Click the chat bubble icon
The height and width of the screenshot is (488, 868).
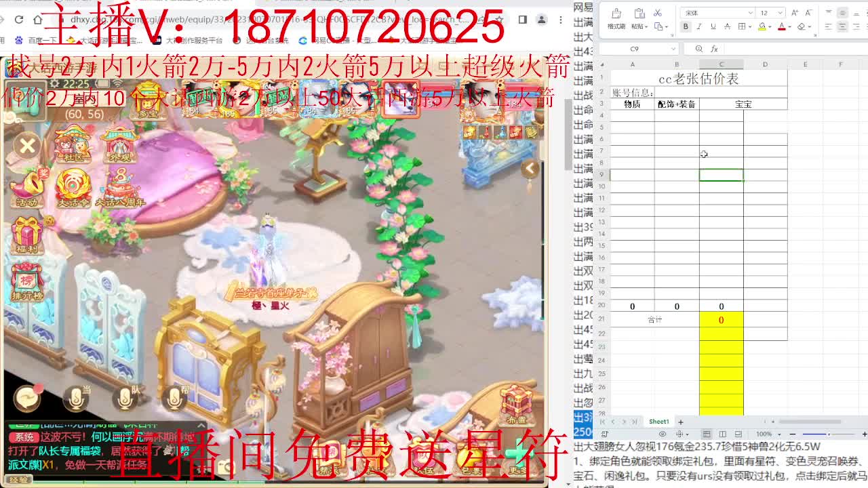(x=27, y=398)
